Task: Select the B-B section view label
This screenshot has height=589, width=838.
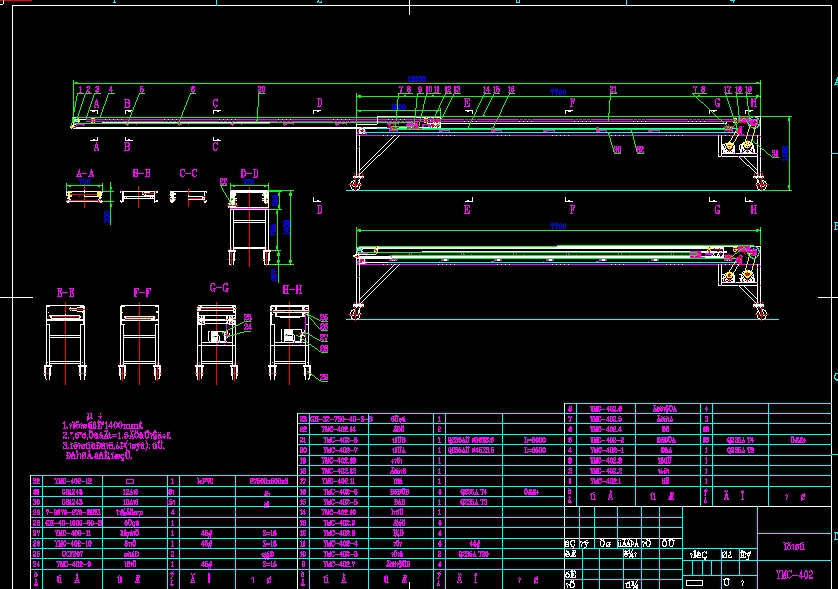Action: click(141, 173)
